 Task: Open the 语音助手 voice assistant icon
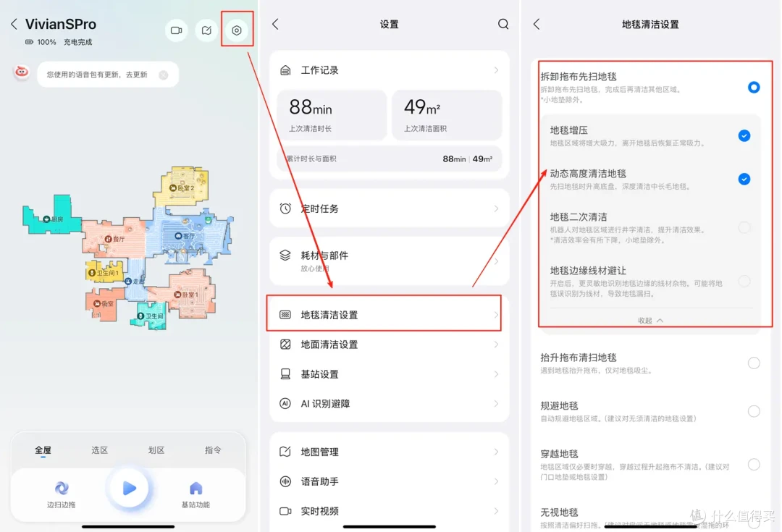click(285, 481)
